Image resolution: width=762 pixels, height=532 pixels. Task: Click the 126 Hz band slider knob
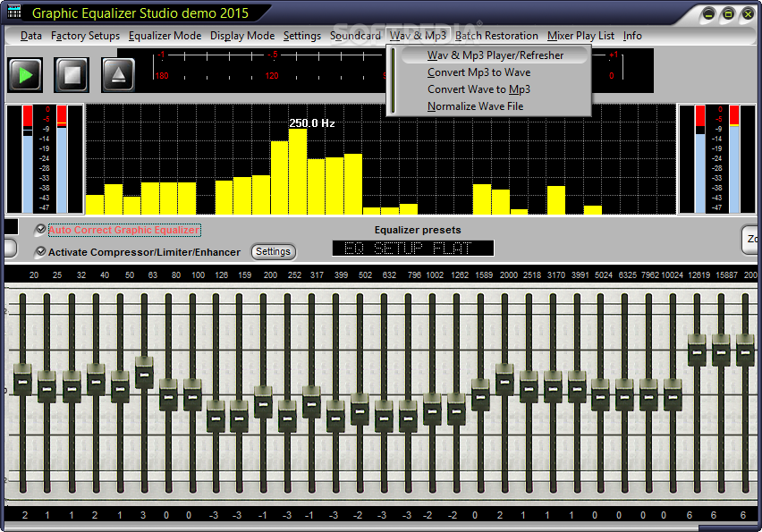point(216,417)
